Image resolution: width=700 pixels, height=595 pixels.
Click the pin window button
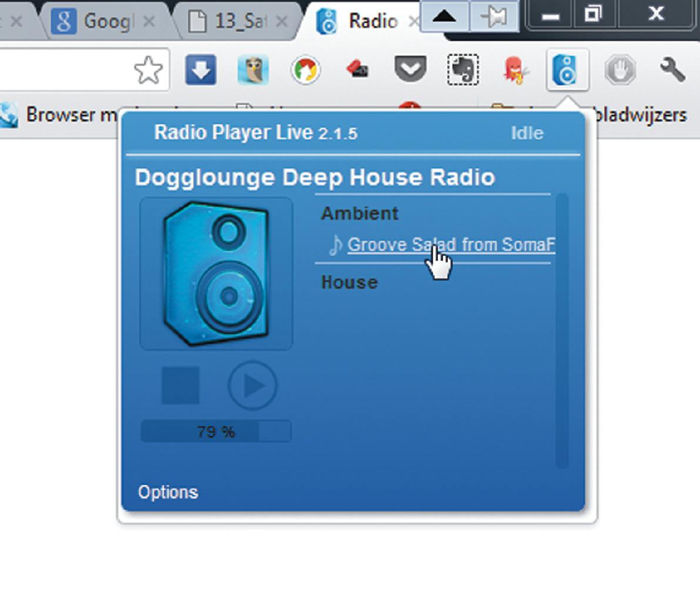[x=494, y=17]
